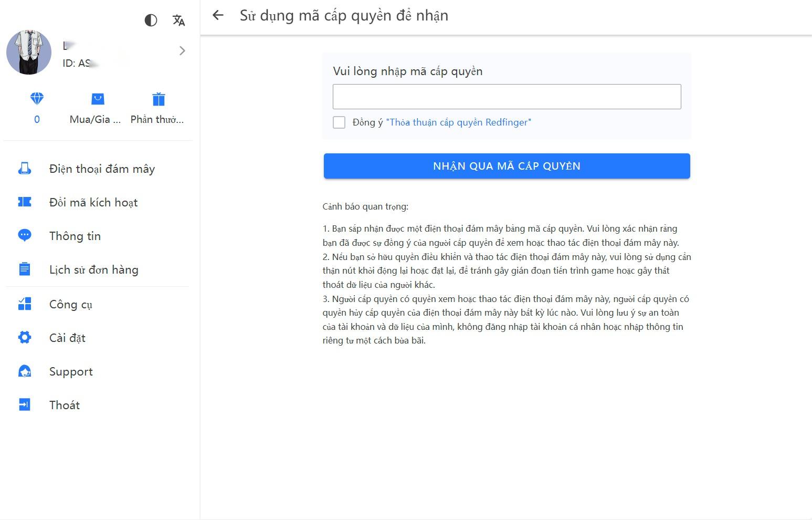Click the activation code ticket icon
Viewport: 812px width, 520px height.
25,202
